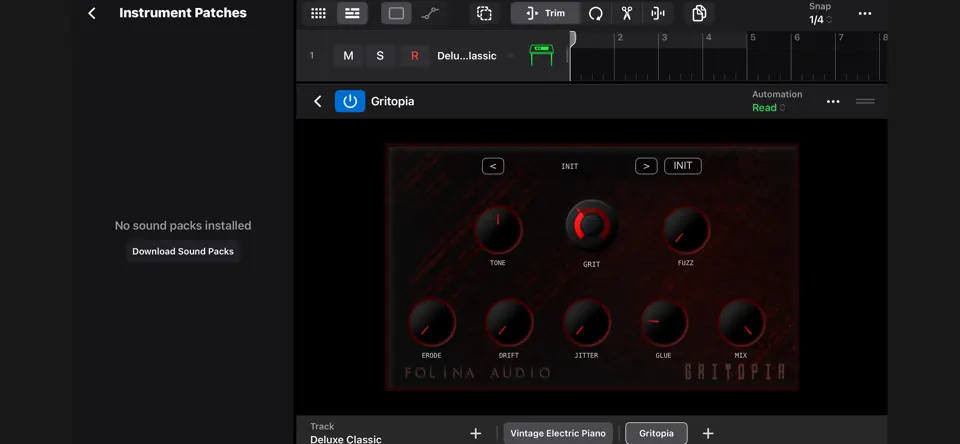Open the toolbar more options menu
The image size is (960, 444).
(x=864, y=13)
